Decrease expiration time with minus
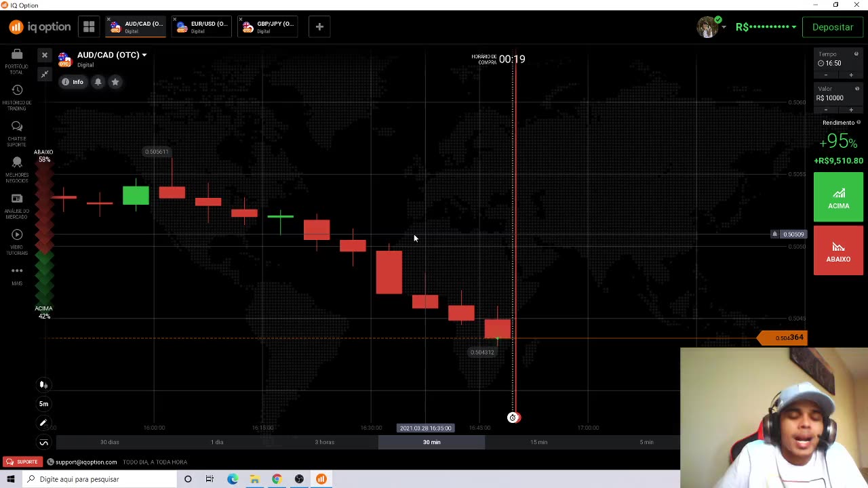Viewport: 868px width, 488px height. pyautogui.click(x=825, y=75)
